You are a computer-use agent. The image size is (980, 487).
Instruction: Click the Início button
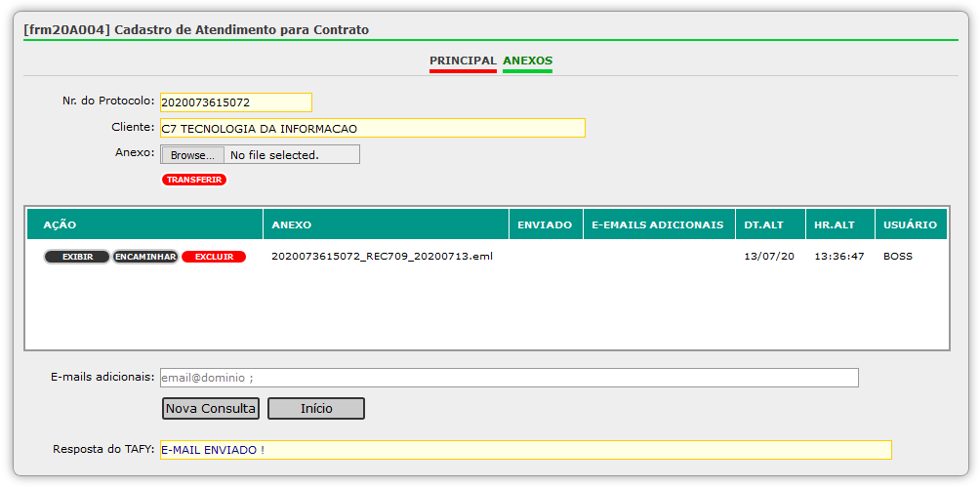point(316,408)
